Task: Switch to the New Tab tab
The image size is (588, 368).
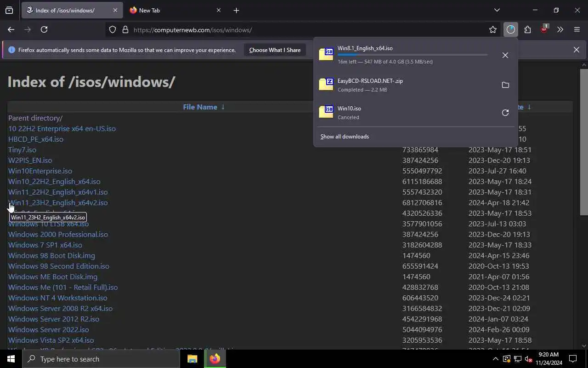Action: point(175,10)
